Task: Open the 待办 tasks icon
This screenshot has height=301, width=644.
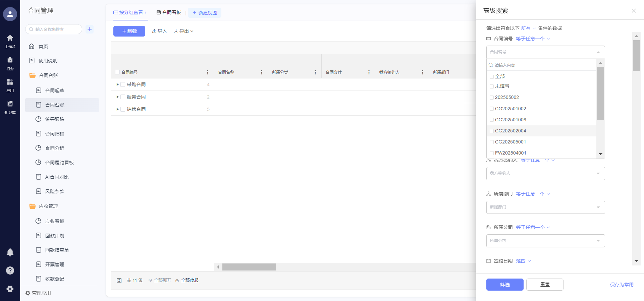Action: point(10,63)
